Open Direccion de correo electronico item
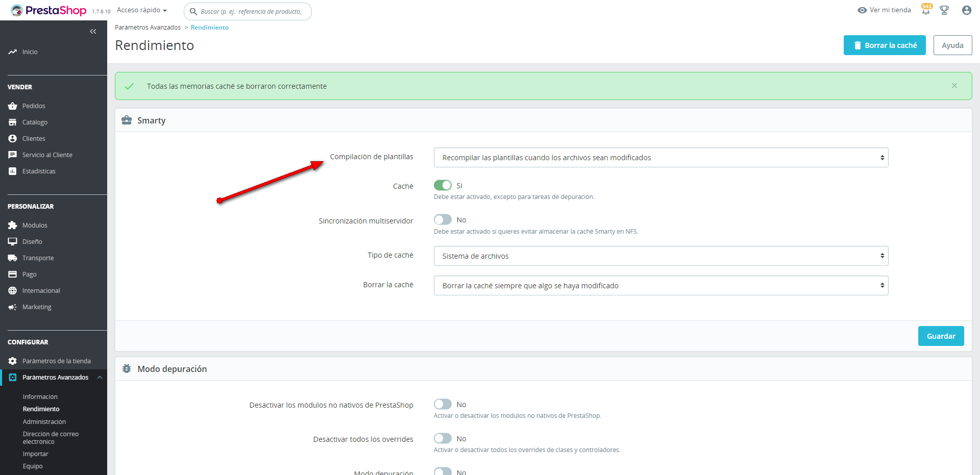This screenshot has width=980, height=475. point(51,438)
